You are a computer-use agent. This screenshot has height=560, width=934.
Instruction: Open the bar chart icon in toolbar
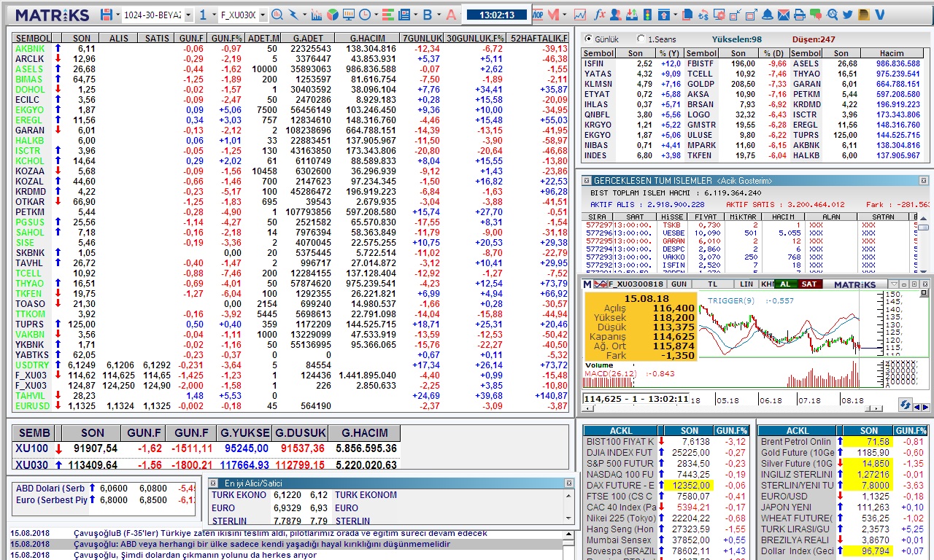(x=316, y=15)
